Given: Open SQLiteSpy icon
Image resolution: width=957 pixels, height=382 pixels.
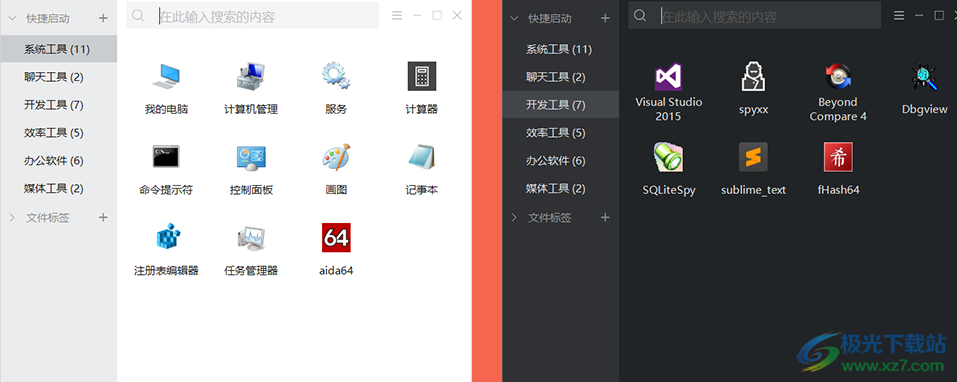Looking at the screenshot, I should coord(668,157).
